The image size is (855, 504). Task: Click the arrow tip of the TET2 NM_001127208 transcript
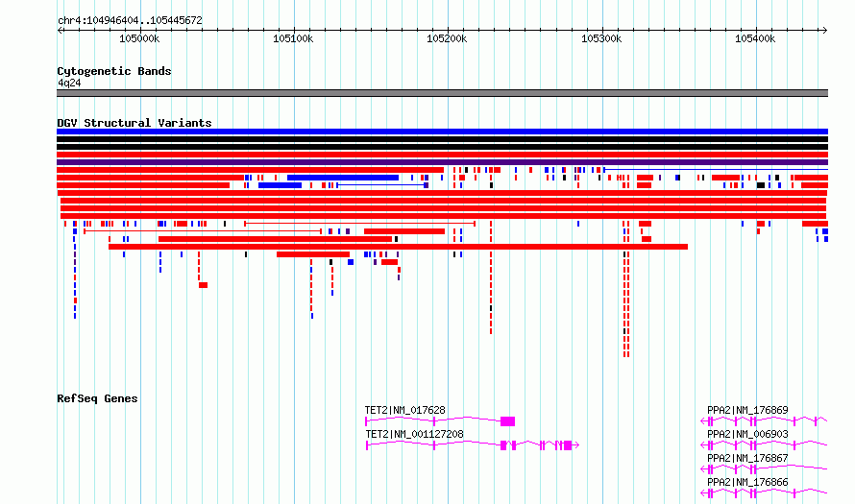click(x=577, y=445)
